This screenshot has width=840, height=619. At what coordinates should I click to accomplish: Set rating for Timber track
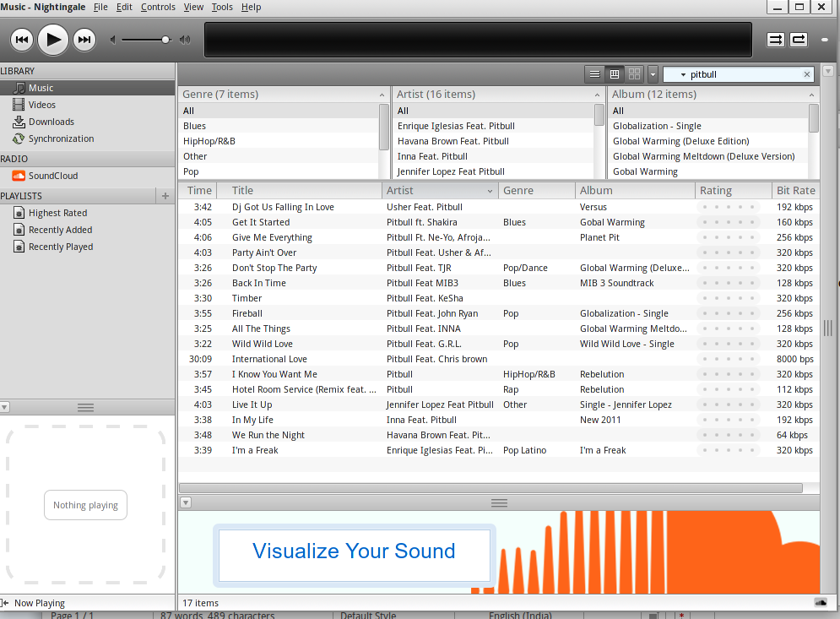click(x=728, y=298)
